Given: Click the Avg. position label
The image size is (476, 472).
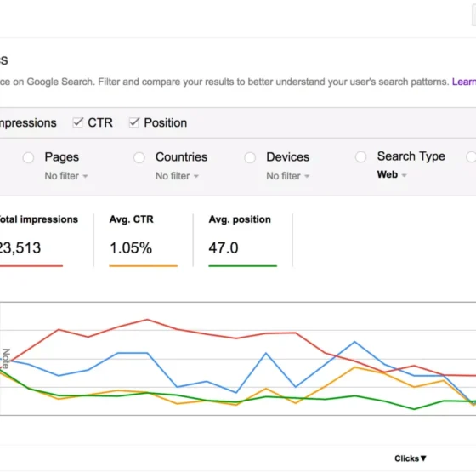Looking at the screenshot, I should click(240, 219).
